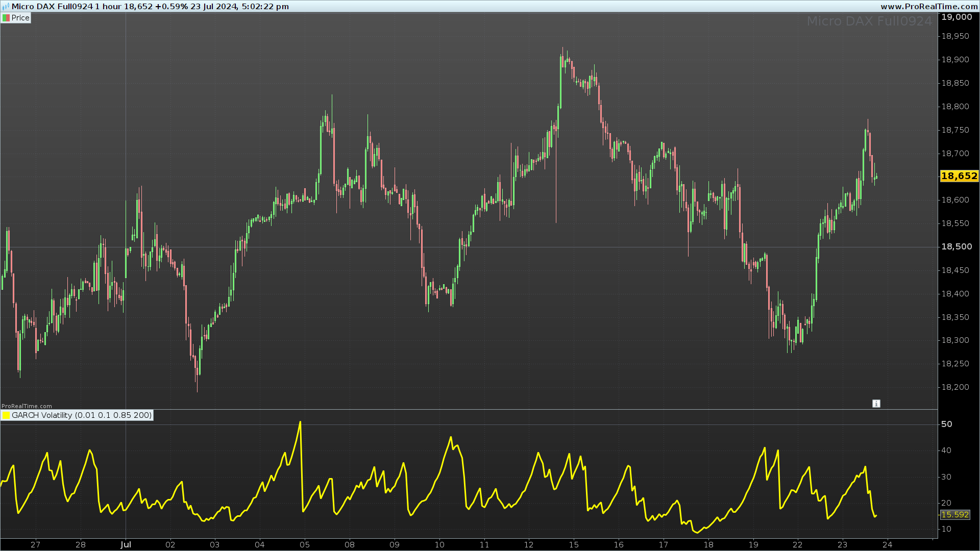The width and height of the screenshot is (980, 551).
Task: Click the 15 date on time axis
Action: point(574,544)
